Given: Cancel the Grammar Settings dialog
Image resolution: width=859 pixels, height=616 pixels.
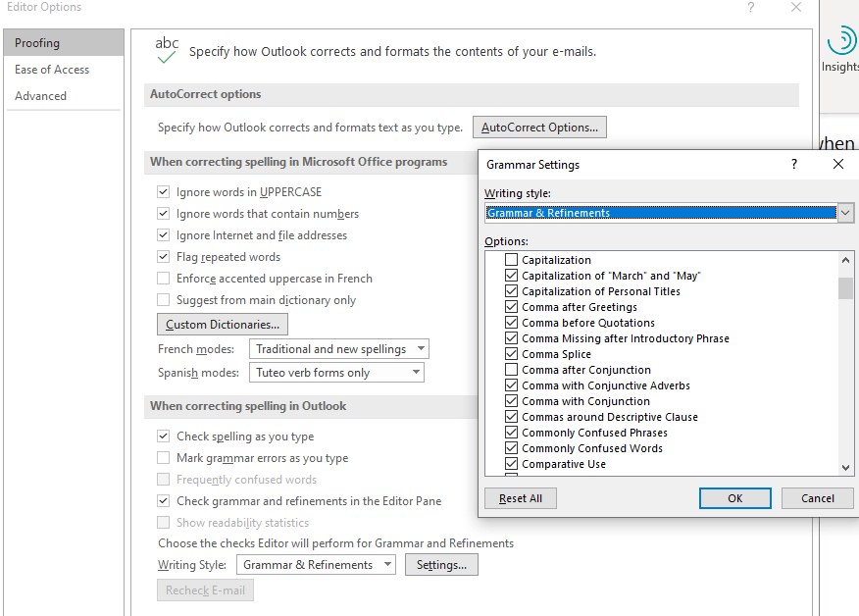Looking at the screenshot, I should [818, 498].
